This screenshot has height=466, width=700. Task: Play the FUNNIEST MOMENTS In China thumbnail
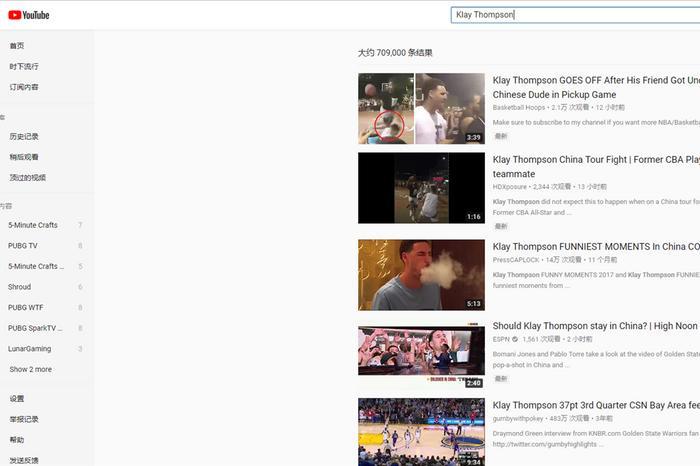pos(421,275)
